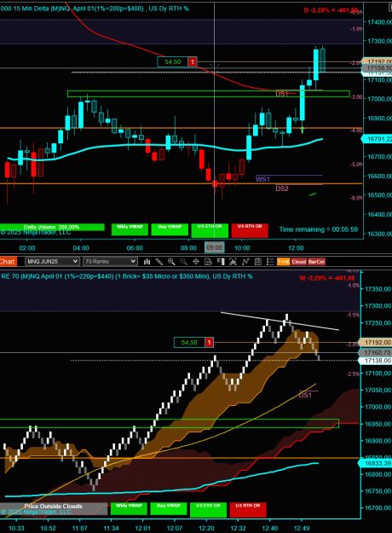
Task: Open the strategies icon in toolbar
Action: 258,262
